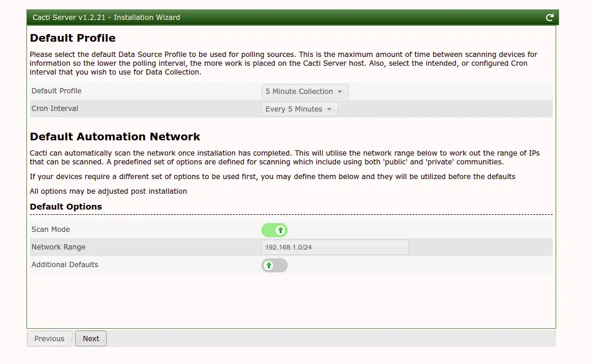Click the Default Options subheading
Screen dimensions: 592x364
(66, 207)
